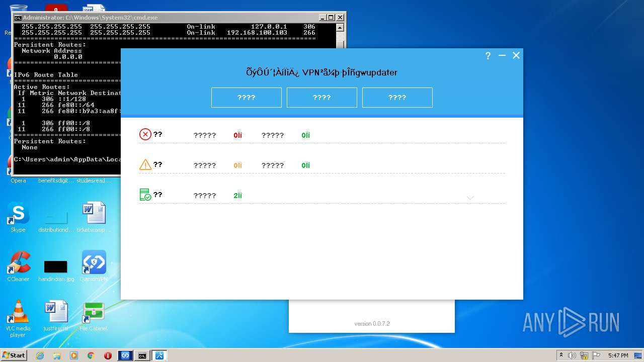Image resolution: width=644 pixels, height=362 pixels.
Task: Click the cmd window system menu icon
Action: tap(18, 18)
